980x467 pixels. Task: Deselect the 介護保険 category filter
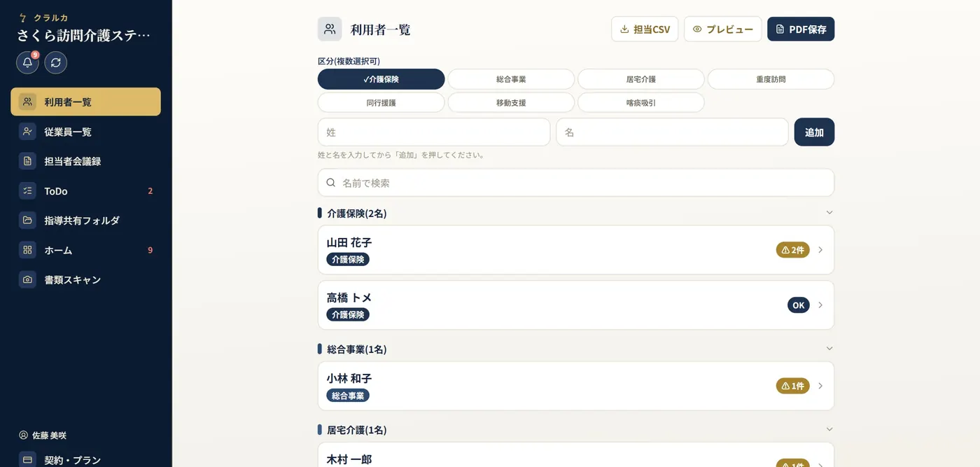coord(381,79)
